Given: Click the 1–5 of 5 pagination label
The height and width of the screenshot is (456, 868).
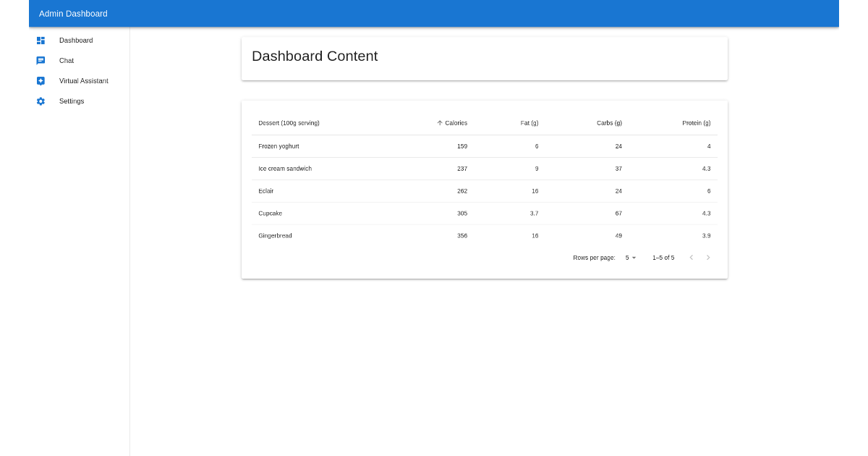Looking at the screenshot, I should click(x=663, y=257).
